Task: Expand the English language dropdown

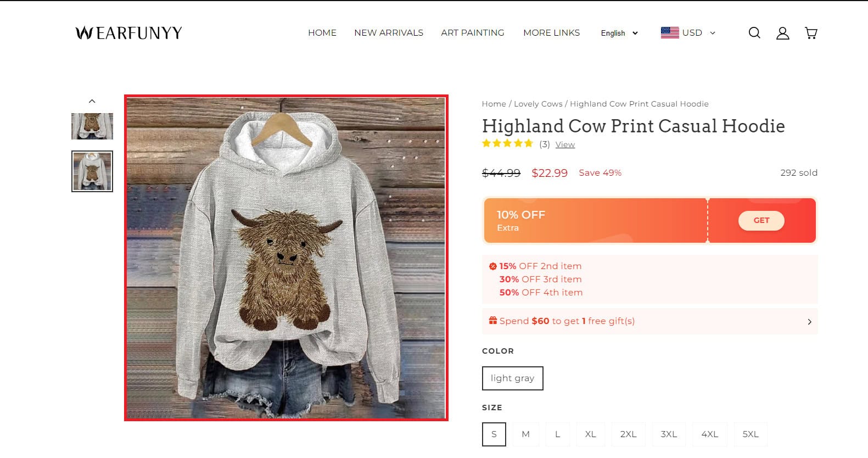Action: coord(619,33)
